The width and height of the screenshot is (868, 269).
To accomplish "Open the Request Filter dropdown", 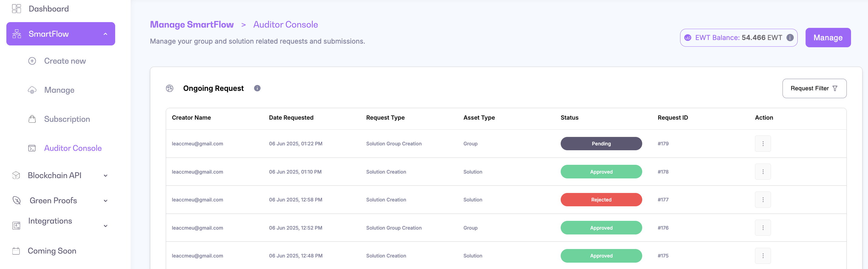I will pyautogui.click(x=814, y=88).
